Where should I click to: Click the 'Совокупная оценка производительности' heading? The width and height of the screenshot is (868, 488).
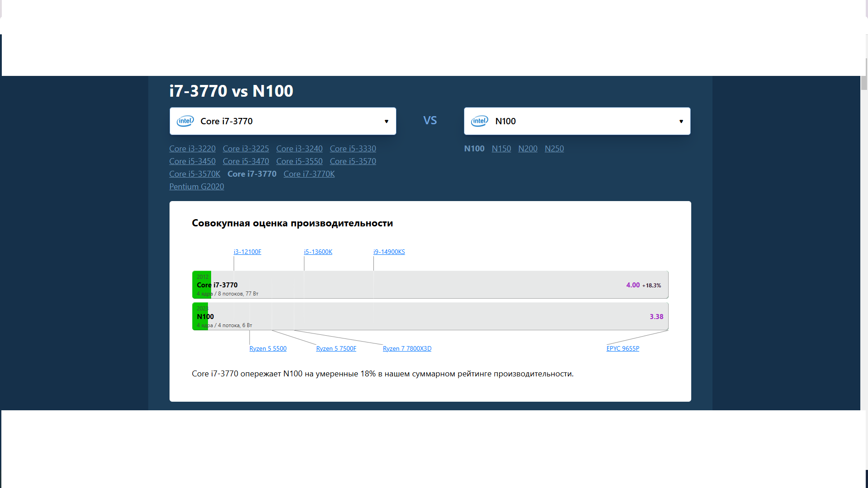292,223
